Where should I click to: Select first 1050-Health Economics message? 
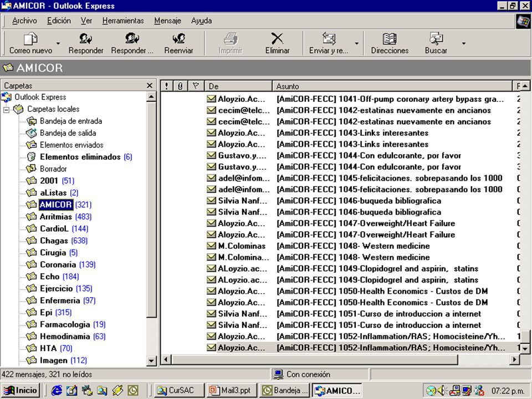[341, 291]
